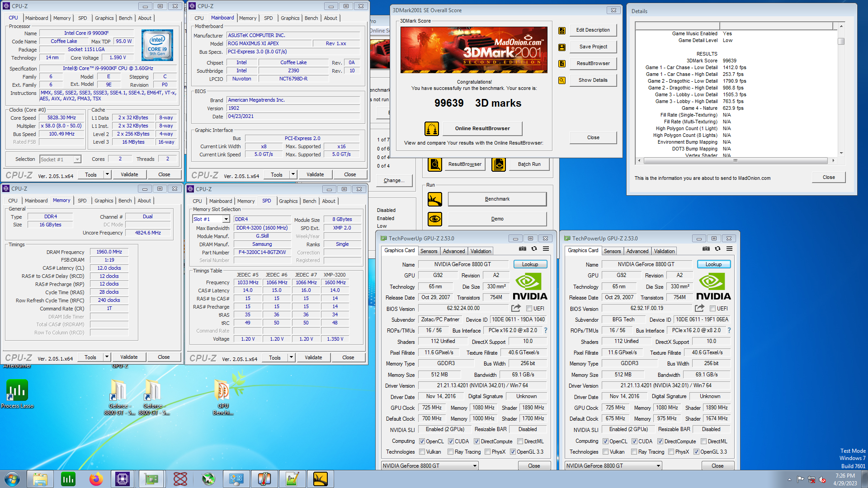Click Windows Start orb
The image size is (868, 488).
click(12, 479)
